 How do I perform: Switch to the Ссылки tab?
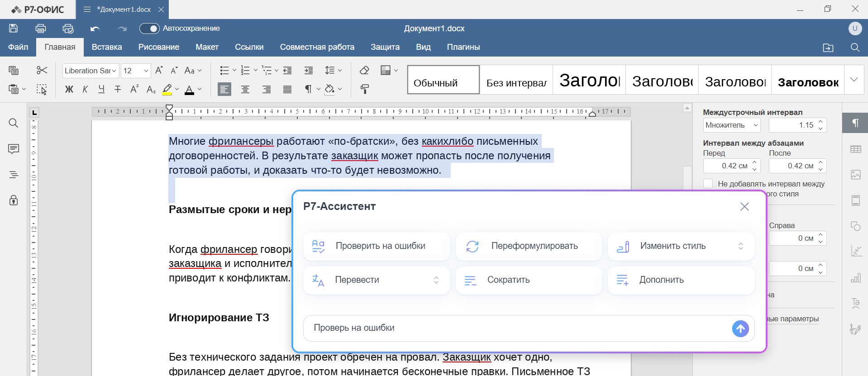(x=249, y=47)
